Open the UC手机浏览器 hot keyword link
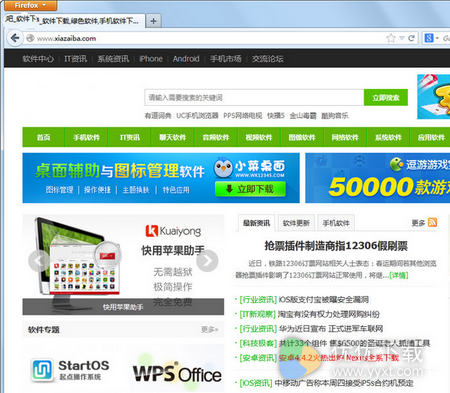 197,116
